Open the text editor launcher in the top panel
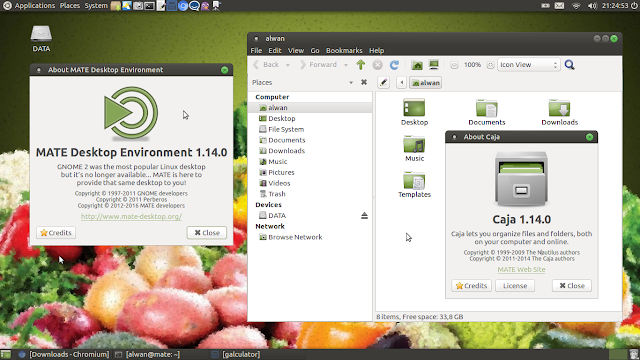Viewport: 640px width, 360px height. point(161,6)
